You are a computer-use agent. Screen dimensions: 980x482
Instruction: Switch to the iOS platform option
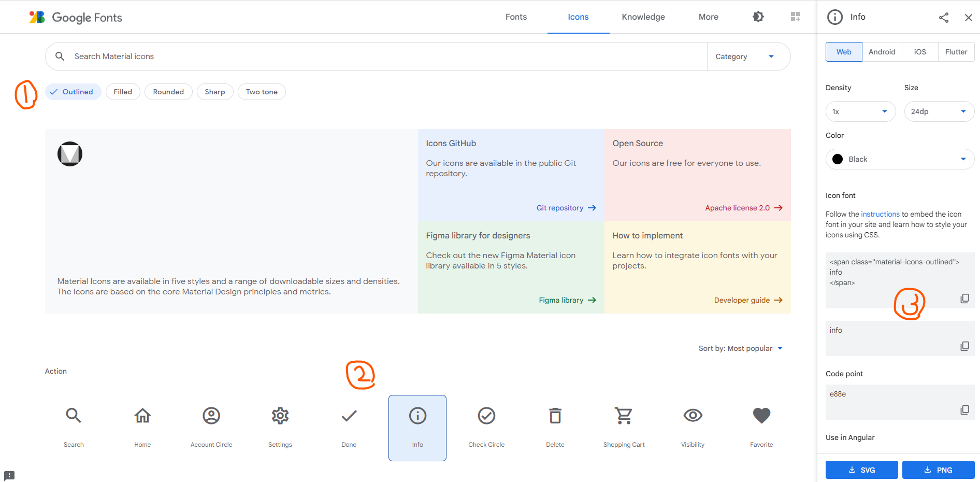coord(920,52)
